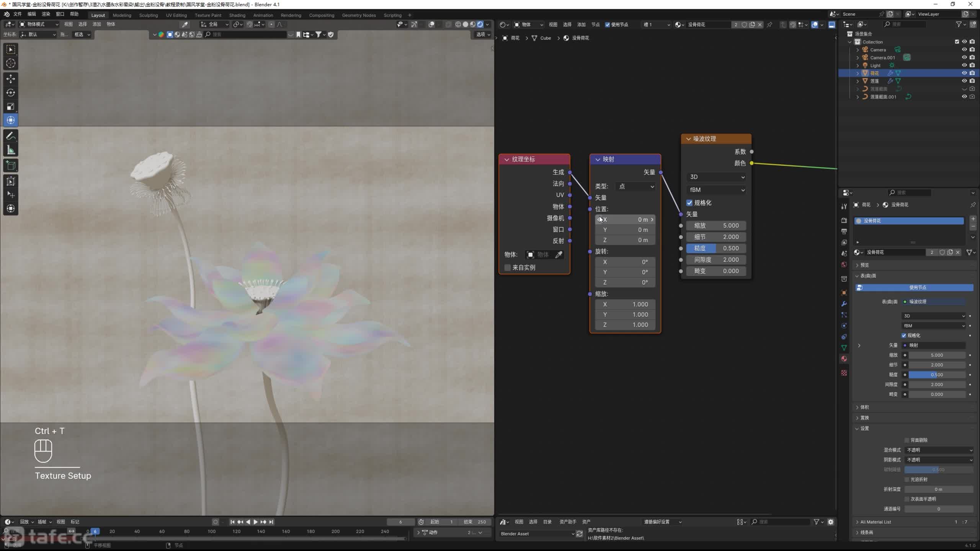980x551 pixels.
Task: Open the 文件 menu
Action: [x=17, y=14]
